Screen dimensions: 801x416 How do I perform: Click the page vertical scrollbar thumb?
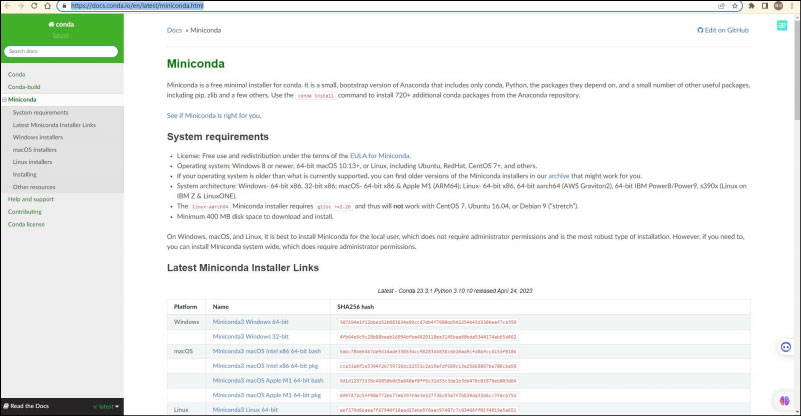pos(797,69)
